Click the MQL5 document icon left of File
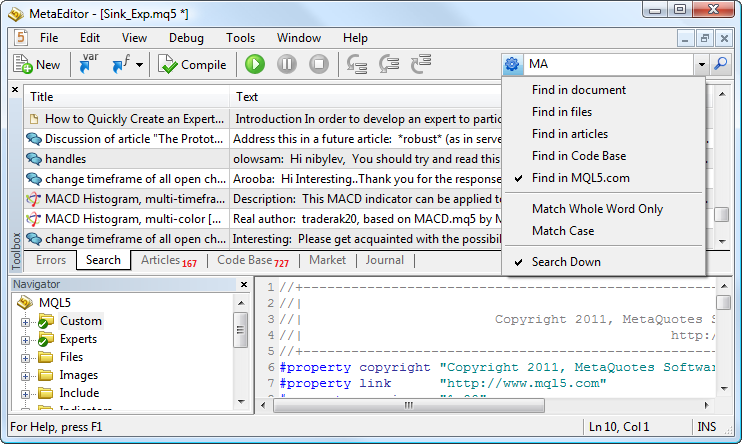 (21, 38)
